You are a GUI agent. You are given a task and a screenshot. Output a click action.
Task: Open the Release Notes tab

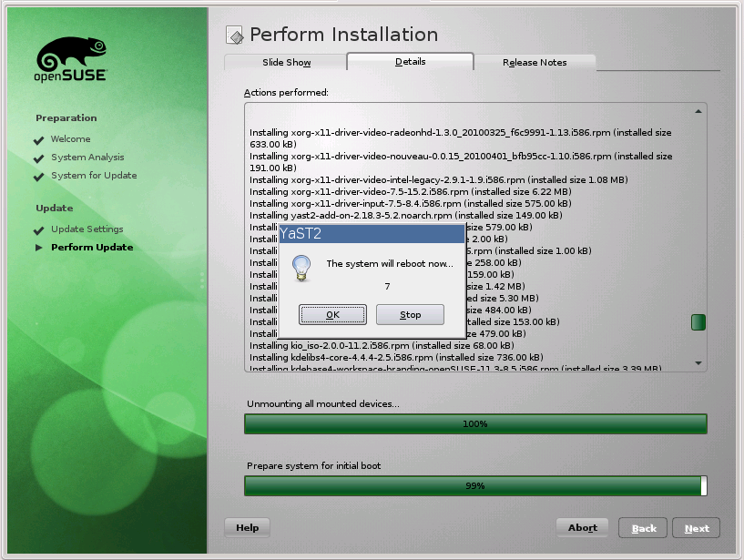[535, 62]
